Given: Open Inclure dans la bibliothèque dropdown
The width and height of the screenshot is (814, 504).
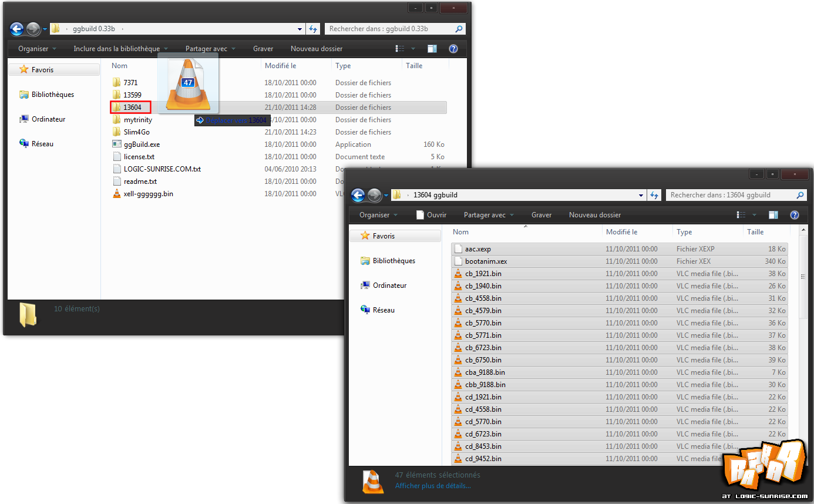Looking at the screenshot, I should [x=120, y=49].
